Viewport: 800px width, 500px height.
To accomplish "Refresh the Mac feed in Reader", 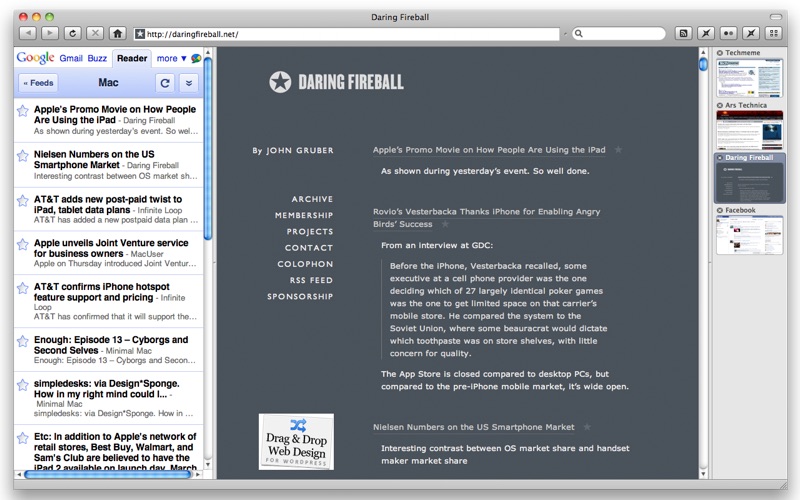I will pos(164,83).
